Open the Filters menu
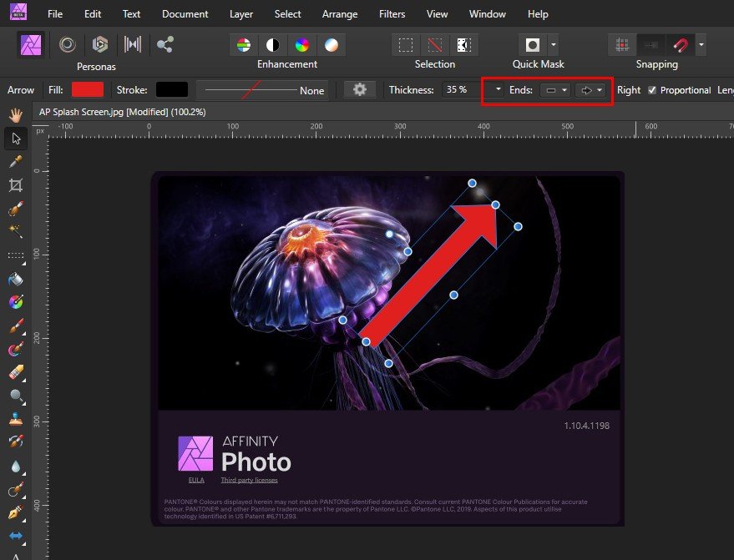734x560 pixels. pyautogui.click(x=392, y=14)
